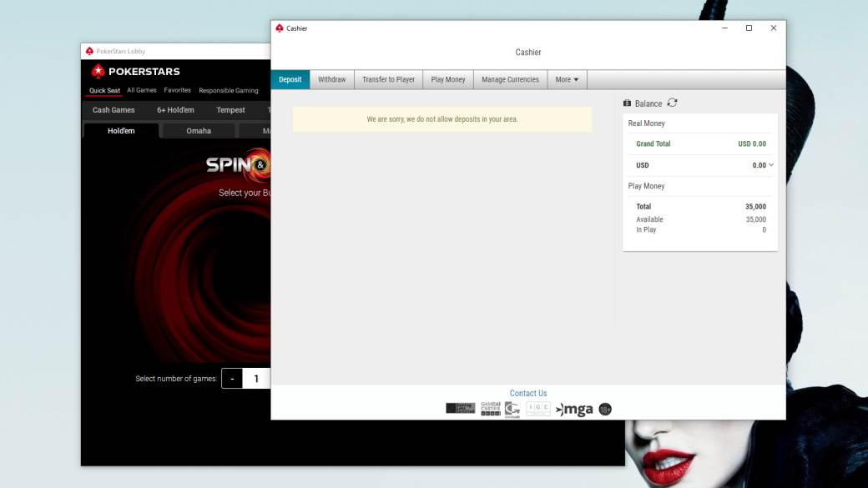Switch to the Withdraw tab

pyautogui.click(x=332, y=80)
